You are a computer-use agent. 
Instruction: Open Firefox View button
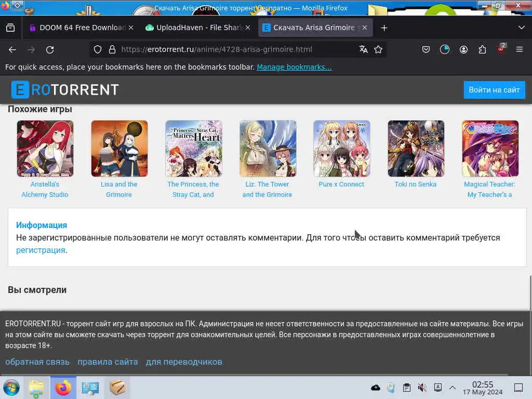tap(10, 28)
